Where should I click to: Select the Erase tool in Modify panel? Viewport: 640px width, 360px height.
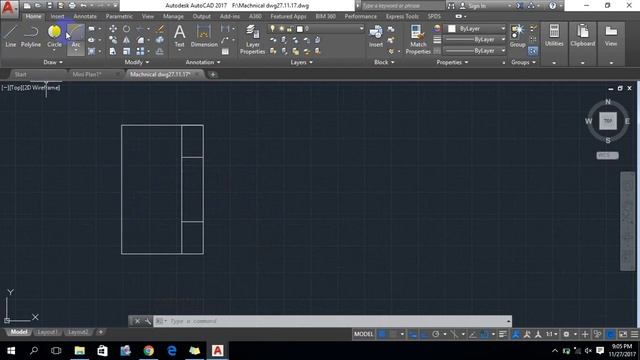click(160, 29)
